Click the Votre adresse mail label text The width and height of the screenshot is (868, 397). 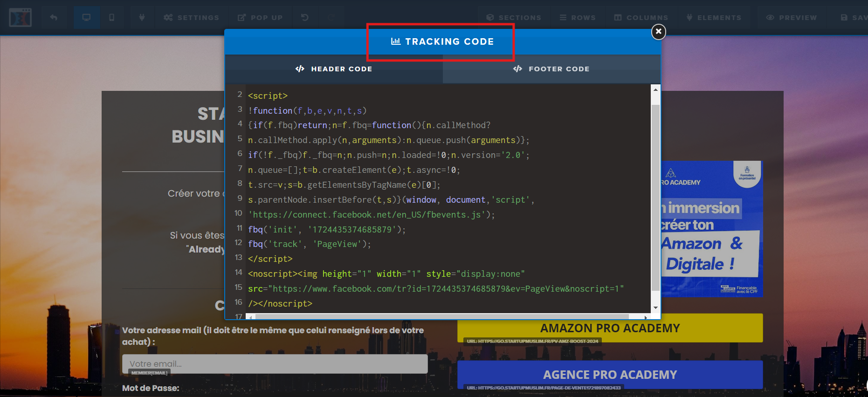coord(273,336)
